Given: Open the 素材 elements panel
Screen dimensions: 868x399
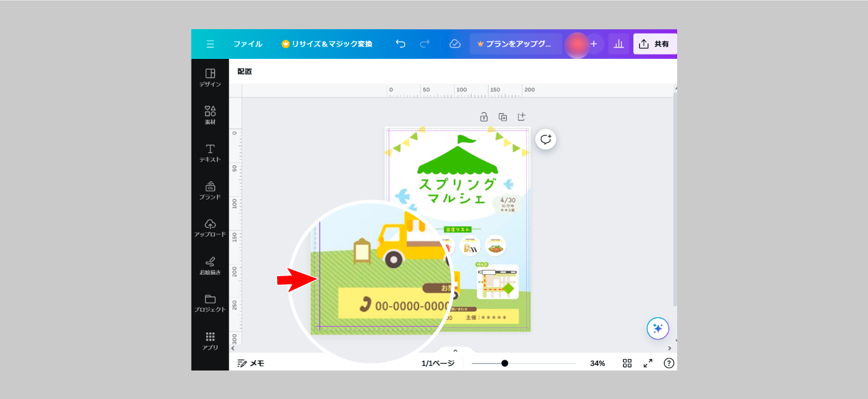Looking at the screenshot, I should coord(210,115).
